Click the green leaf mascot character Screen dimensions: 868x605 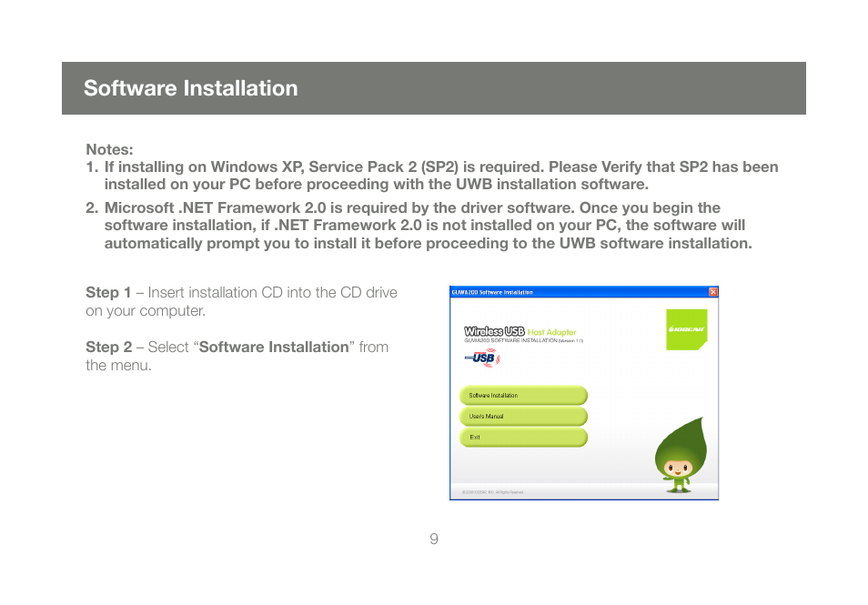(x=681, y=455)
